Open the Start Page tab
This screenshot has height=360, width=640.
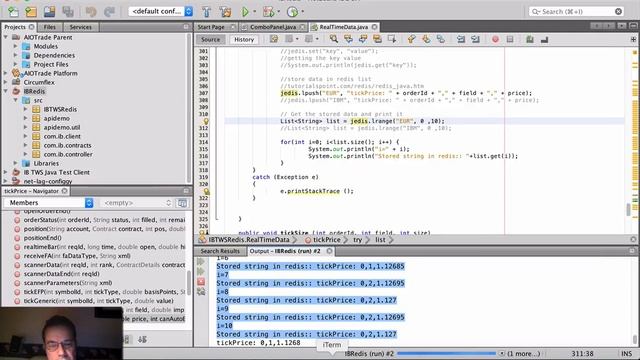(211, 27)
